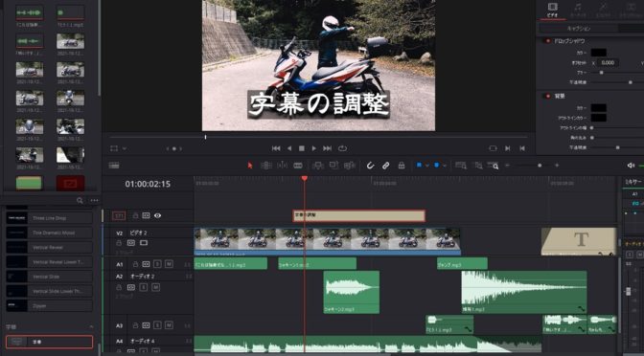The image size is (644, 356).
Task: Play the timeline in reverse
Action: coord(289,148)
